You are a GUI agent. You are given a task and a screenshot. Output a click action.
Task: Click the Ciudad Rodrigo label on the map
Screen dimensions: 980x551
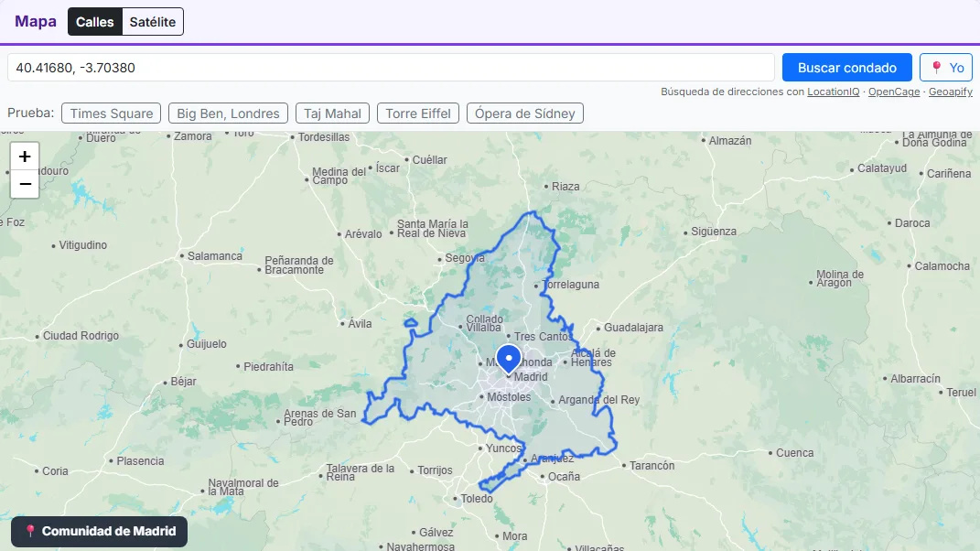coord(81,336)
